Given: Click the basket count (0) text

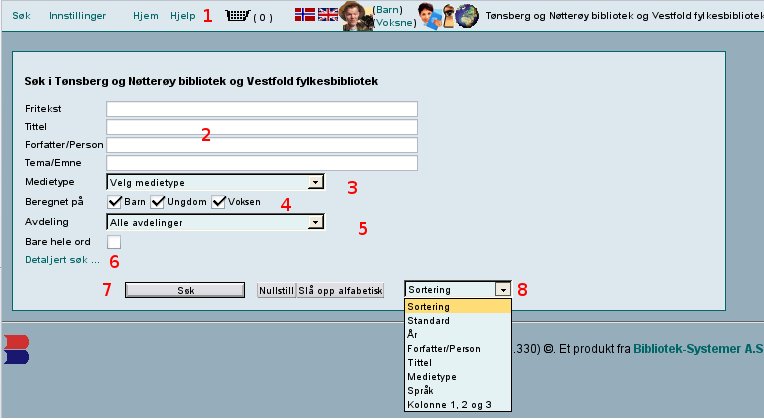Looking at the screenshot, I should 263,18.
